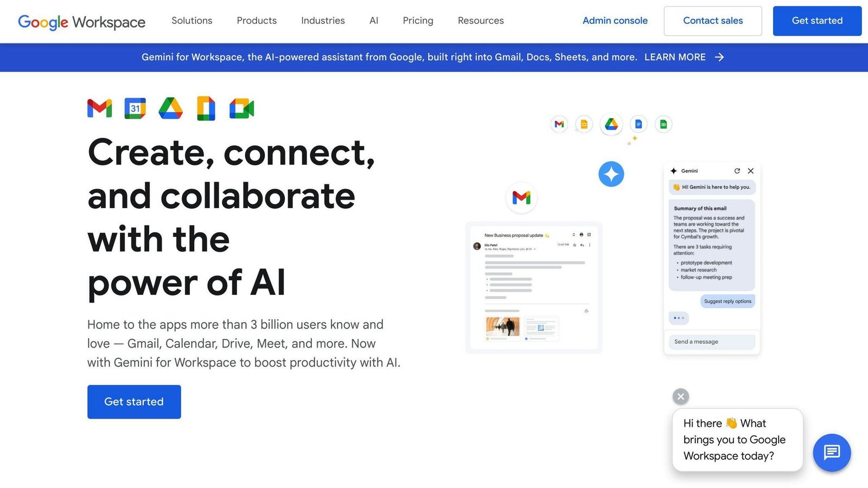
Task: Go to the Pricing page
Action: click(x=418, y=21)
